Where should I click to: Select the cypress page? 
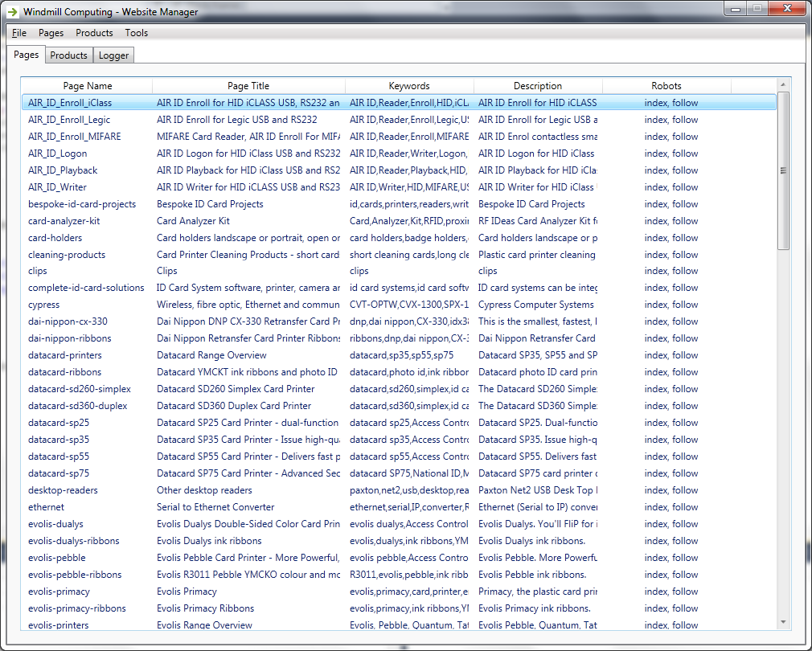pos(43,305)
